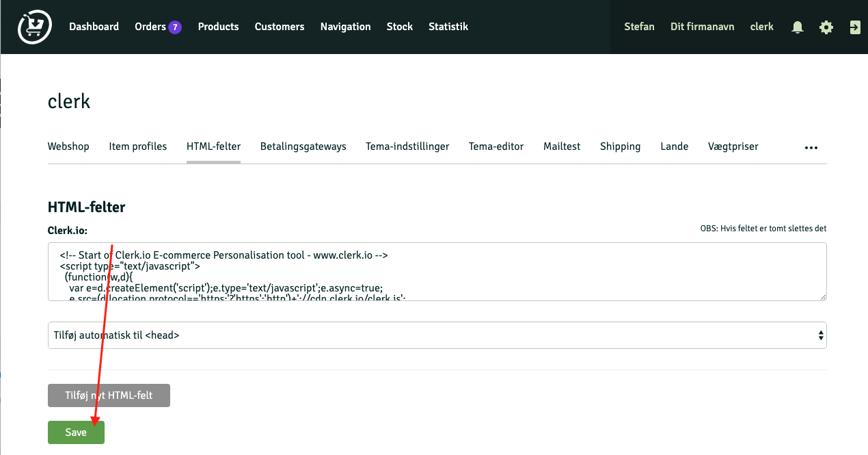Image resolution: width=868 pixels, height=455 pixels.
Task: Expand the three-dots more tabs menu
Action: pos(811,147)
